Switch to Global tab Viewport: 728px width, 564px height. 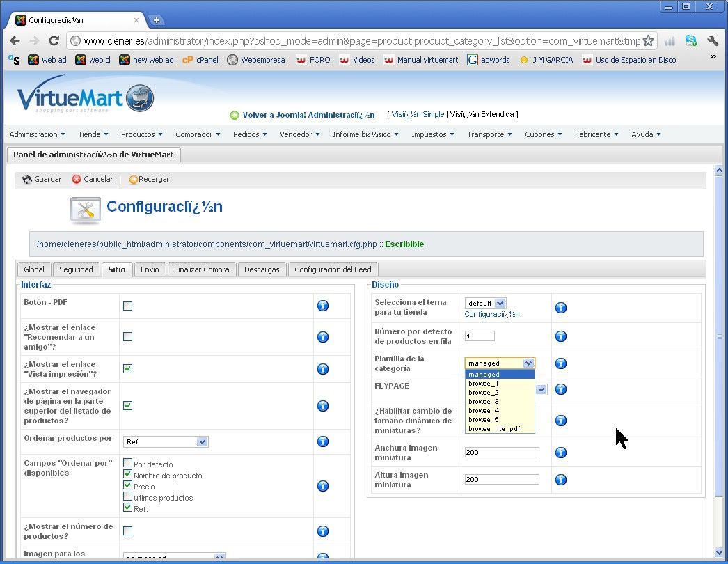34,269
